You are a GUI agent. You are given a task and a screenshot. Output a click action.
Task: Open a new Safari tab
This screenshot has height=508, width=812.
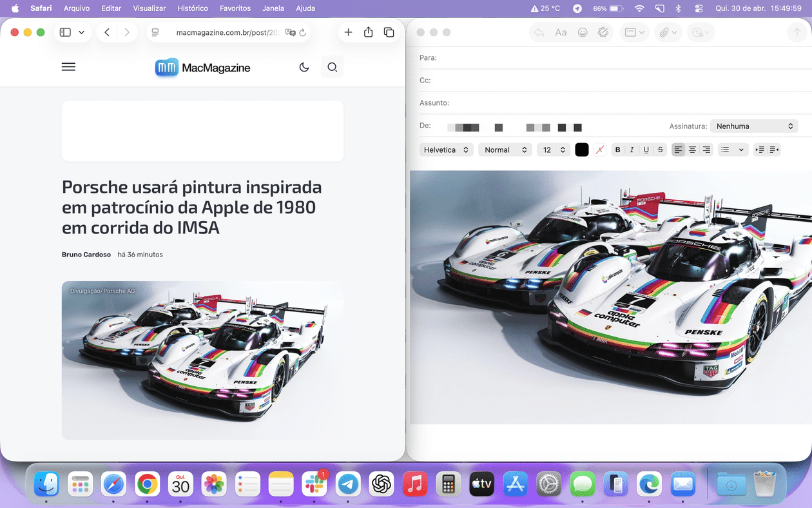pos(348,32)
